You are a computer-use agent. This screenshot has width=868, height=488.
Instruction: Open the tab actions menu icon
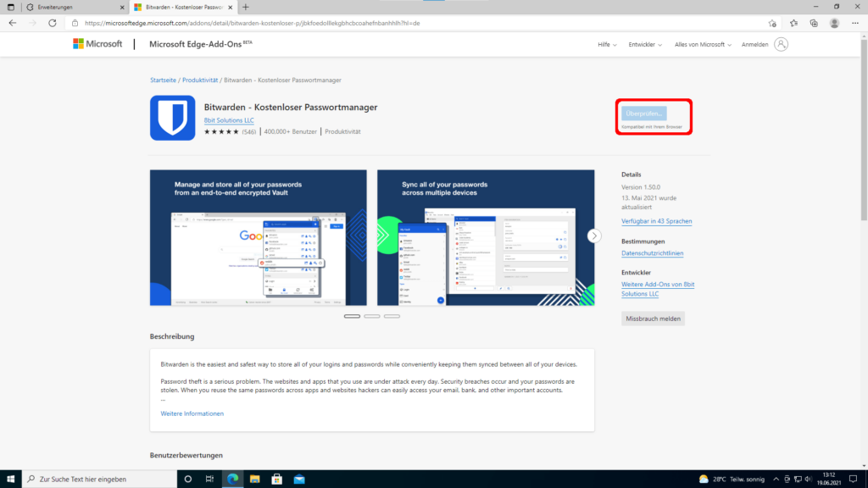(10, 7)
